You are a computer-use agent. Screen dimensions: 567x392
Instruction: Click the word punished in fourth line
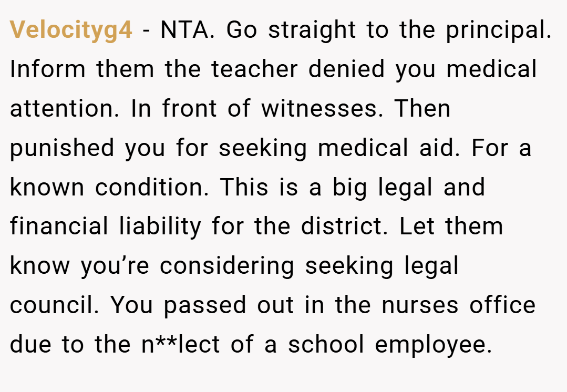click(x=62, y=148)
